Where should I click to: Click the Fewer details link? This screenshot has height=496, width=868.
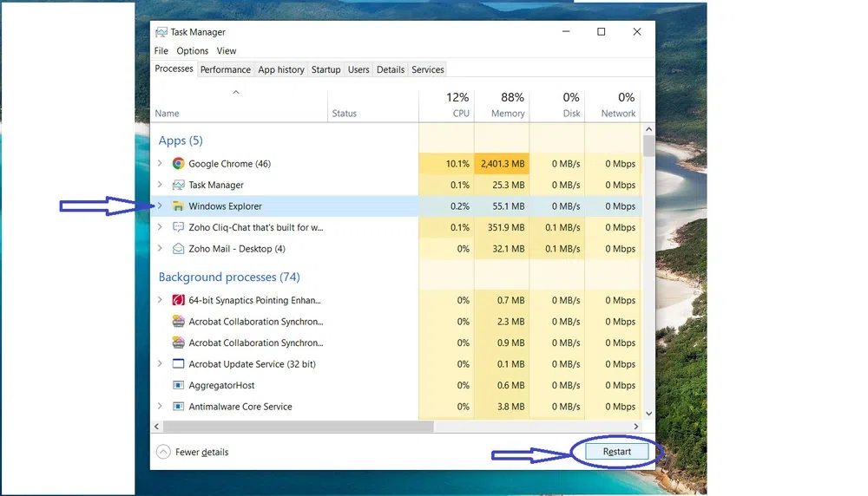pos(202,453)
